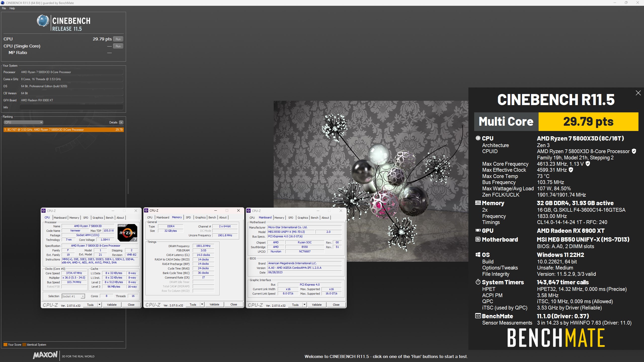Click the shield icon beside Max Effective Clock

coord(571,170)
